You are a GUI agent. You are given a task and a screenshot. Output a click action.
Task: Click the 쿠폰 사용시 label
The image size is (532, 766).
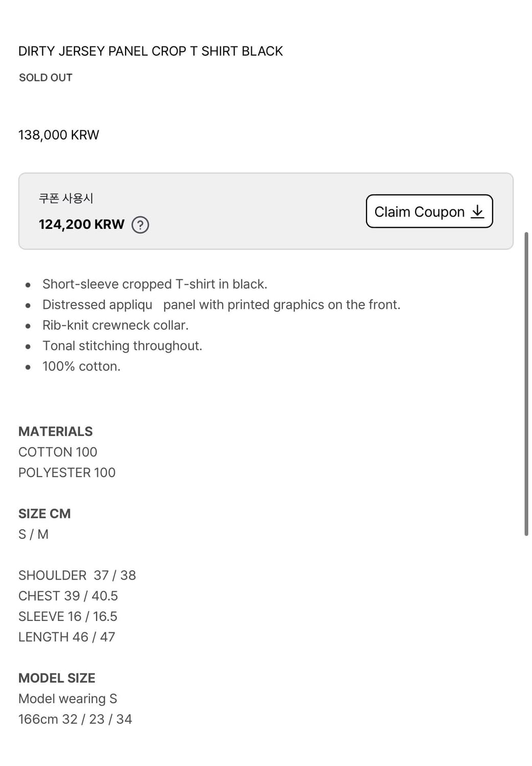(66, 198)
